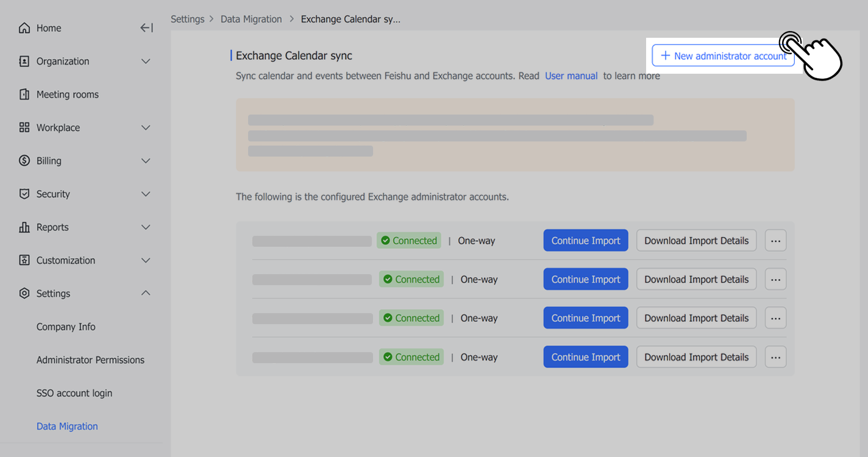
Task: Click the Billing dollar icon
Action: tap(24, 161)
